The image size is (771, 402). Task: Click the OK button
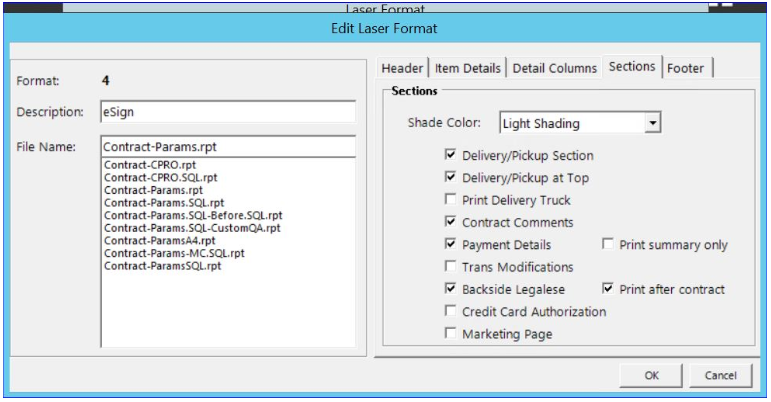pos(650,374)
